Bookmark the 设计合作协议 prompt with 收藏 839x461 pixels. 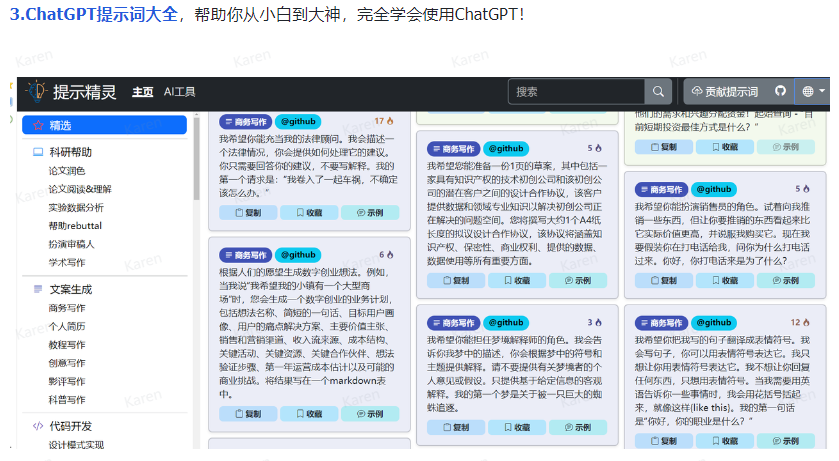pos(517,280)
